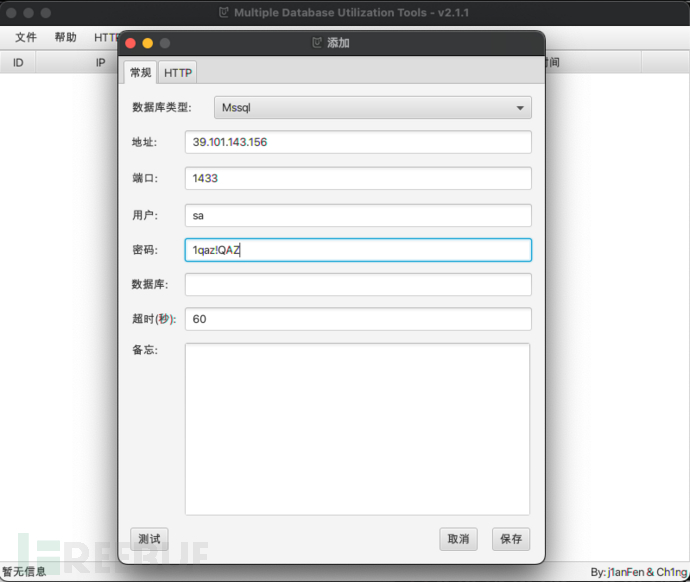Close the 添加 dialog with red button
Screen dimensions: 690x582
(130, 43)
